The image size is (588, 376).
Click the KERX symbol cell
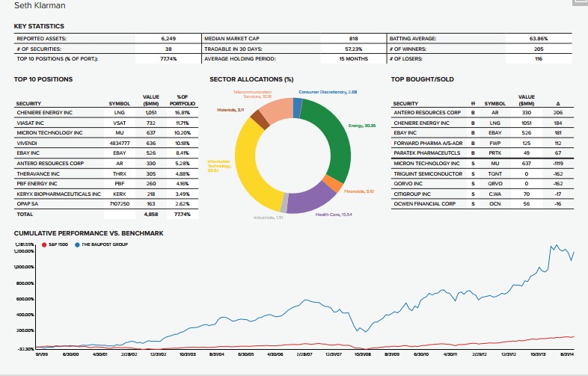[119, 194]
